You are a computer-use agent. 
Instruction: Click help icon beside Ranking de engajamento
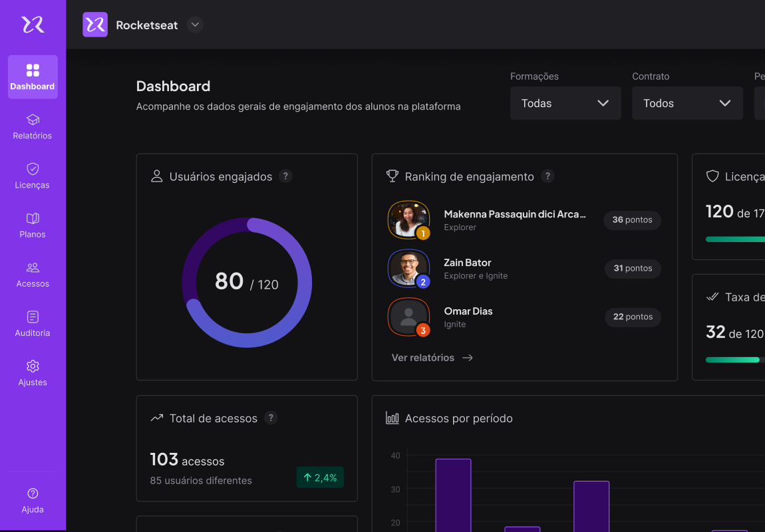pos(547,176)
